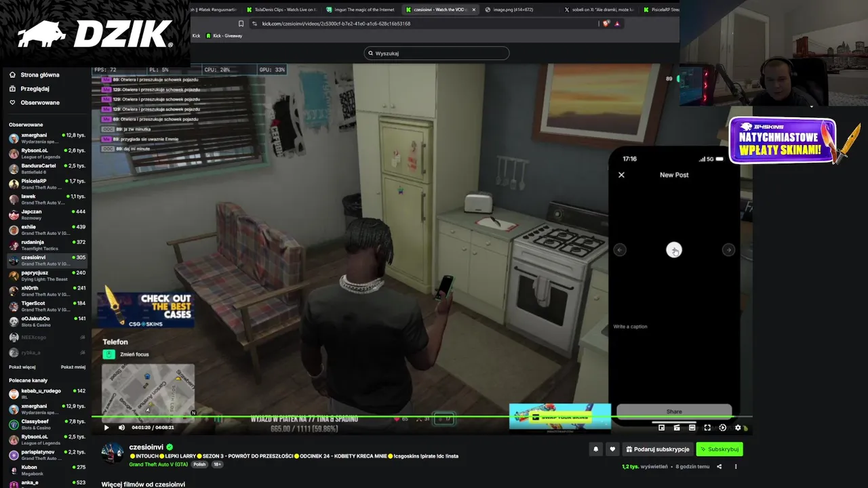This screenshot has height=488, width=868.
Task: Close the czesioinvi VOD tab
Action: (474, 9)
